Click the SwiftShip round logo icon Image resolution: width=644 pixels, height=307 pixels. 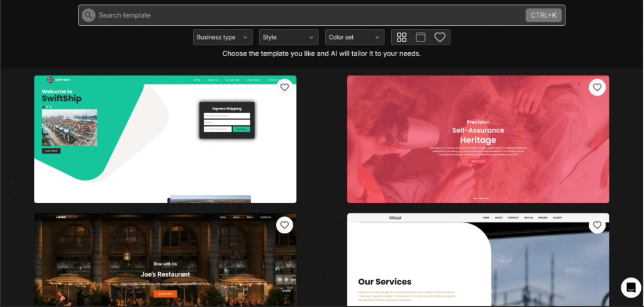coord(50,80)
